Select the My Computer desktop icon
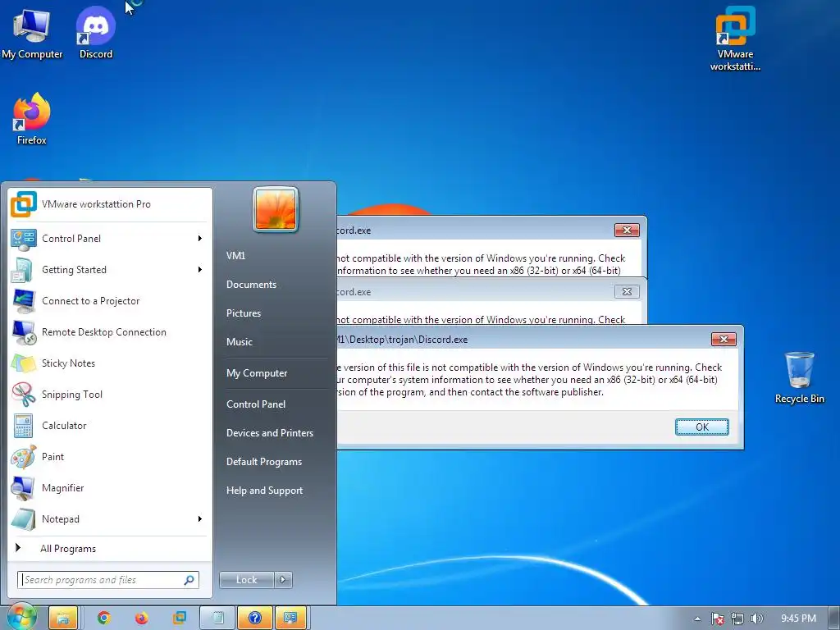The width and height of the screenshot is (840, 630). coord(32,34)
